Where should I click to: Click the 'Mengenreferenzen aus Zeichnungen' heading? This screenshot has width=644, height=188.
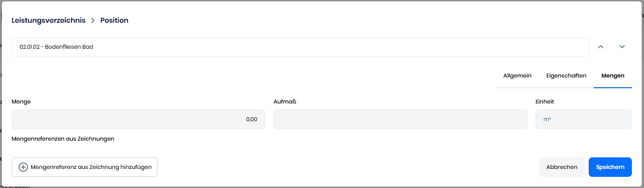coord(63,138)
